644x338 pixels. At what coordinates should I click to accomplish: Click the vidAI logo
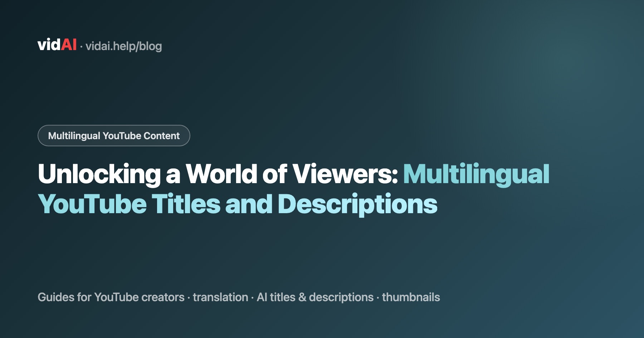(x=57, y=45)
